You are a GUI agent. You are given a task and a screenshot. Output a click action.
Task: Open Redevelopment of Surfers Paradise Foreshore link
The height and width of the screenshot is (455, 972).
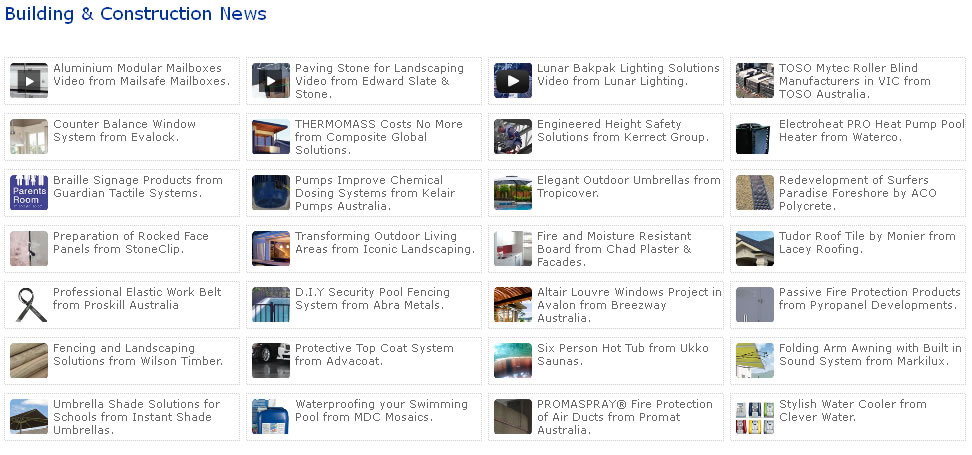[x=858, y=192]
